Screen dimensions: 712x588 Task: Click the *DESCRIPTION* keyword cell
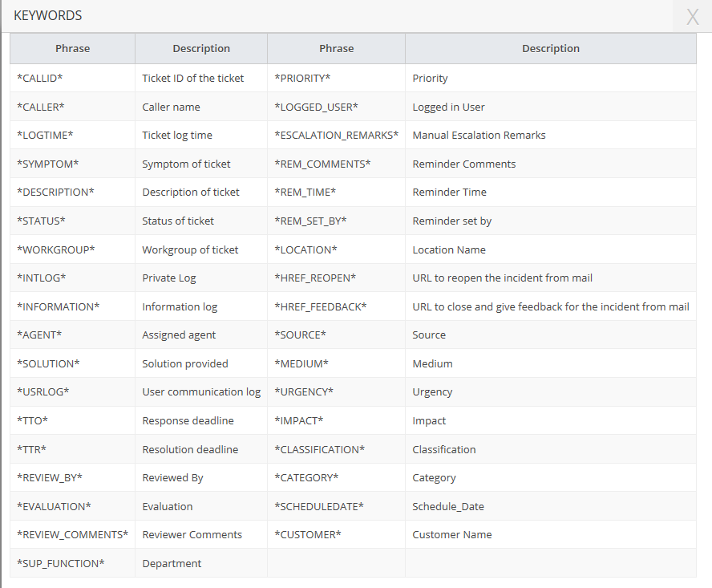coord(55,192)
